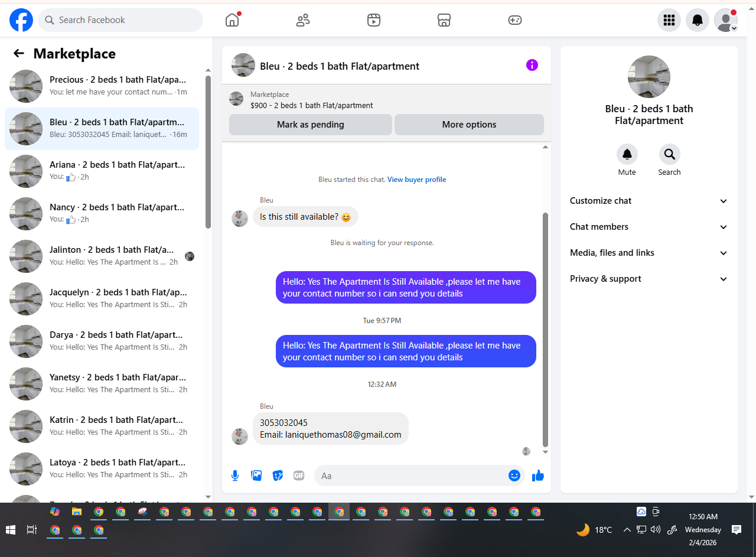Select the Bleu conversation in list

click(102, 129)
